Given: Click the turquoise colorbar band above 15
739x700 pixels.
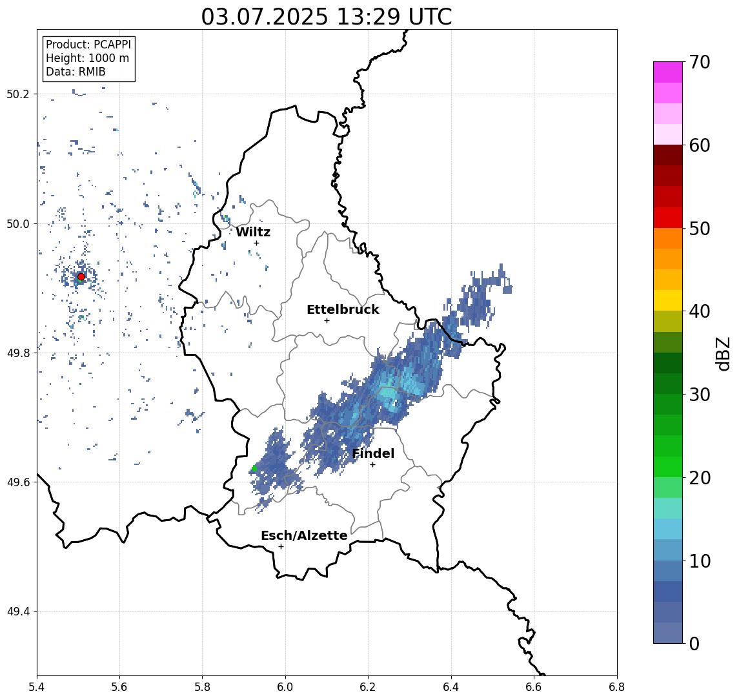Looking at the screenshot, I should (668, 508).
